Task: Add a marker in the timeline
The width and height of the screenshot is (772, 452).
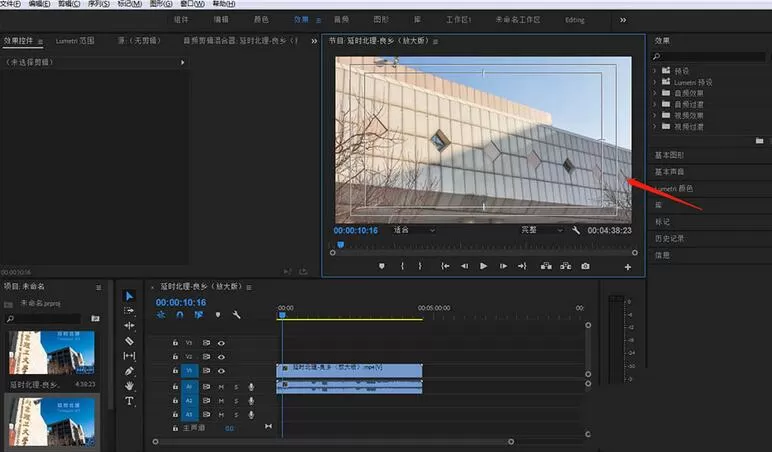Action: click(x=218, y=315)
